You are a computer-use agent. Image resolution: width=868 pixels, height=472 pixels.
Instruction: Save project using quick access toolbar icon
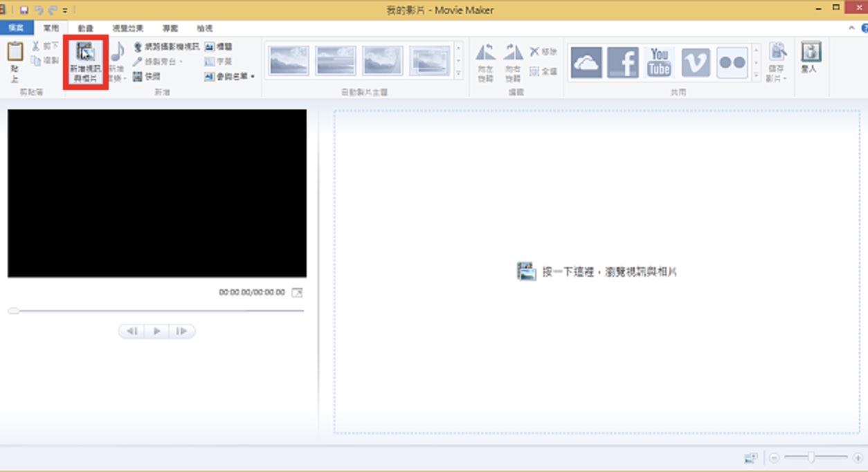(24, 10)
